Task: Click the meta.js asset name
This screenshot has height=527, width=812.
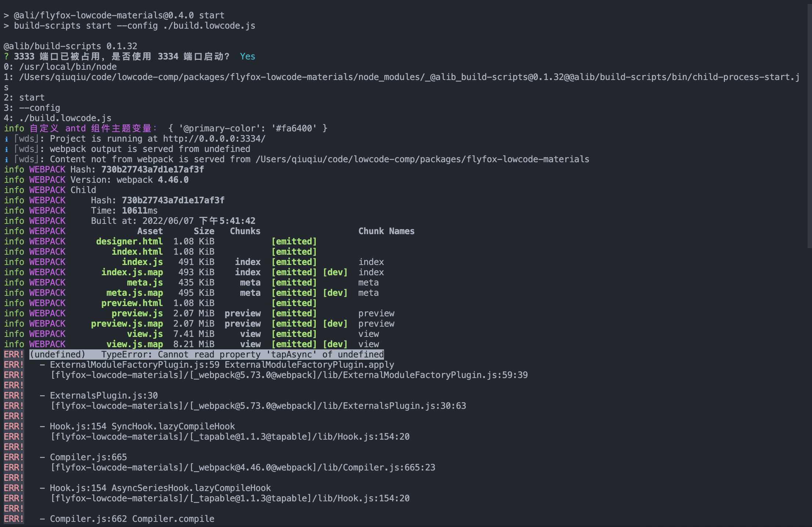Action: [145, 283]
